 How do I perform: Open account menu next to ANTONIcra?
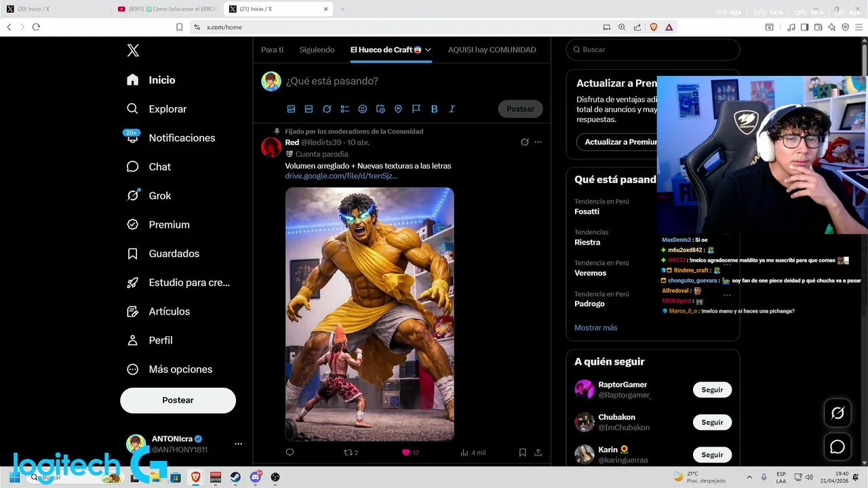point(238,444)
